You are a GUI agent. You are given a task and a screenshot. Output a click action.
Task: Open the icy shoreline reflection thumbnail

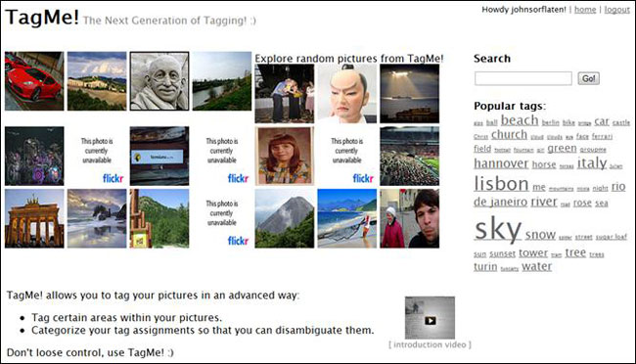[x=97, y=218]
